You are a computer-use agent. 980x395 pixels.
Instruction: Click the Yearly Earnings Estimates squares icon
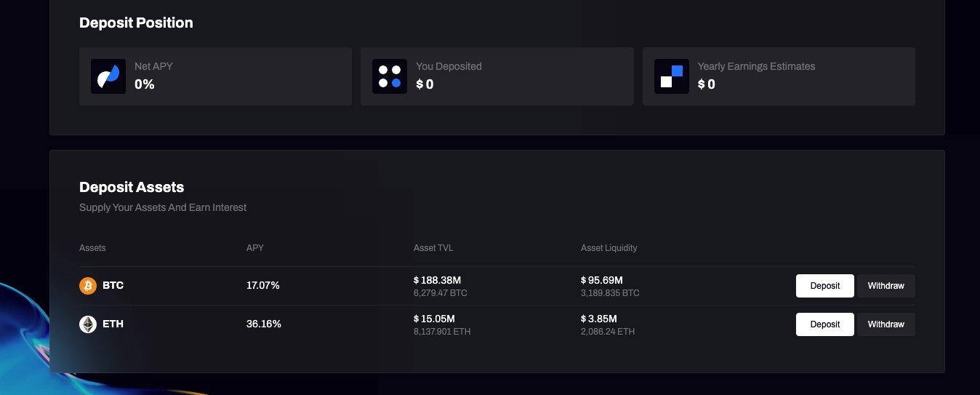(671, 76)
